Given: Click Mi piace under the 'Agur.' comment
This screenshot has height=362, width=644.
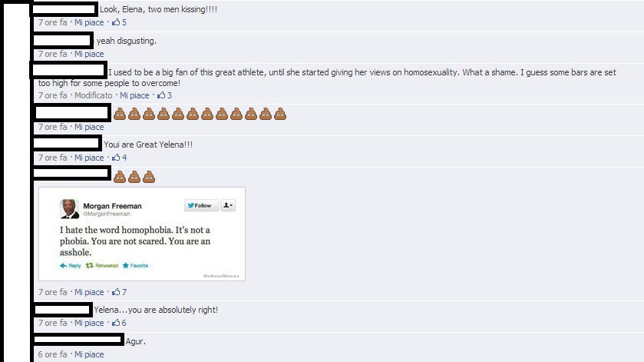Looking at the screenshot, I should pos(89,354).
